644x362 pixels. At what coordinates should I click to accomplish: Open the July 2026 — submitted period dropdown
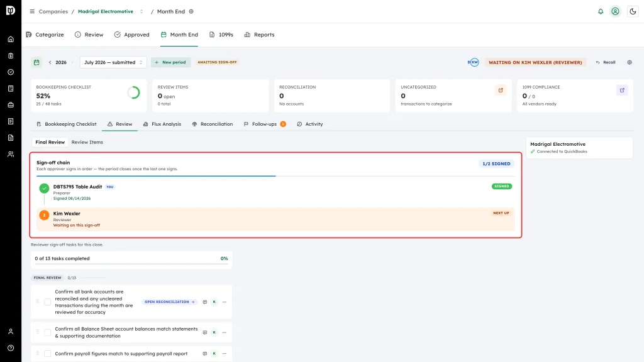click(x=113, y=62)
